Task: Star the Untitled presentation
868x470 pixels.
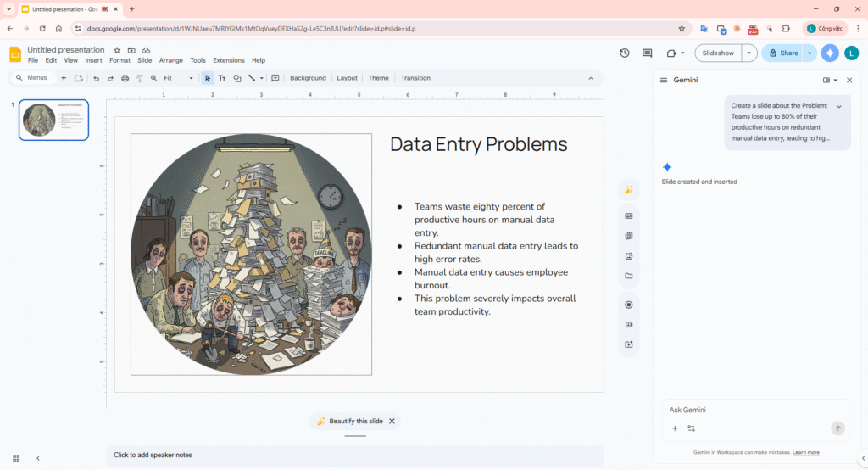Action: (117, 50)
